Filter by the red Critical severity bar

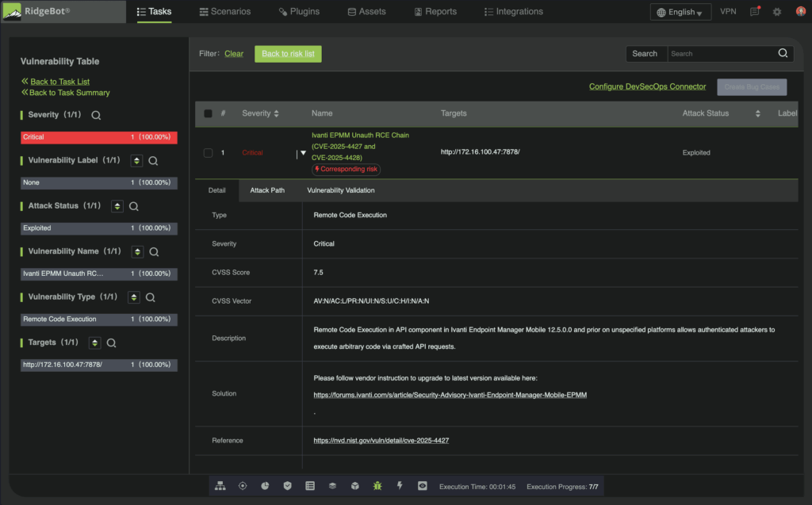point(99,137)
